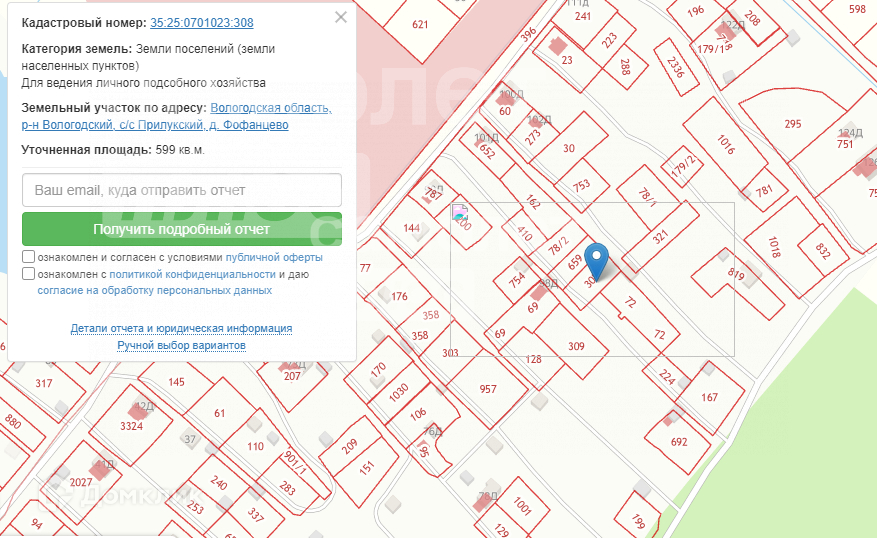Select parcel 621 on the map
Viewport: 877px width, 538px height.
[x=420, y=25]
